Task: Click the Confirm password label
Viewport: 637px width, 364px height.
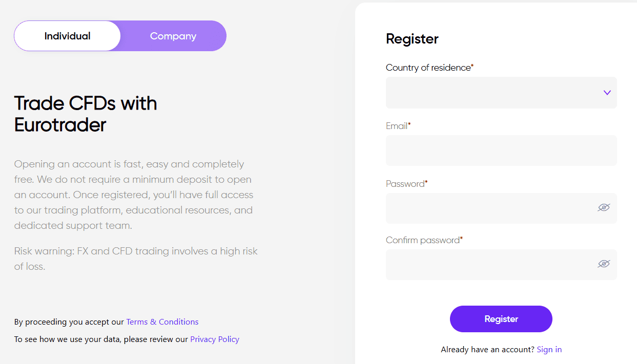Action: pyautogui.click(x=423, y=240)
